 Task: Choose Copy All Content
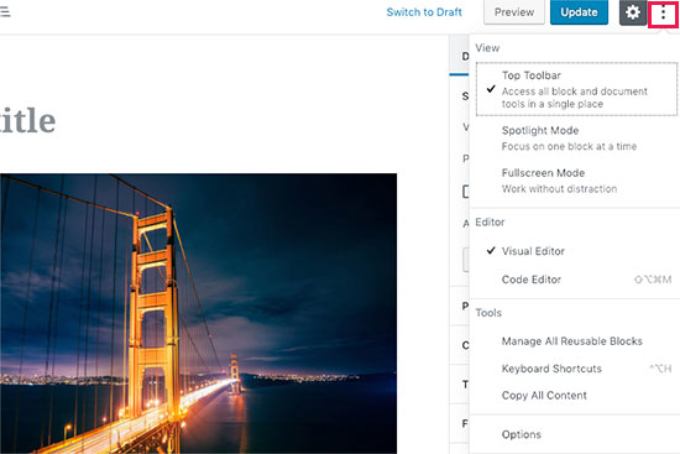[x=544, y=395]
